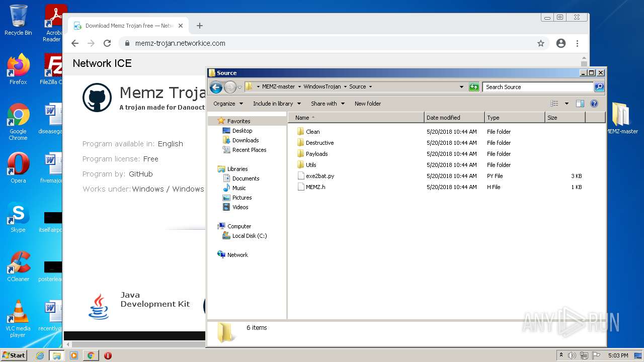The image size is (644, 362).
Task: Open a new Chrome tab
Action: (200, 26)
